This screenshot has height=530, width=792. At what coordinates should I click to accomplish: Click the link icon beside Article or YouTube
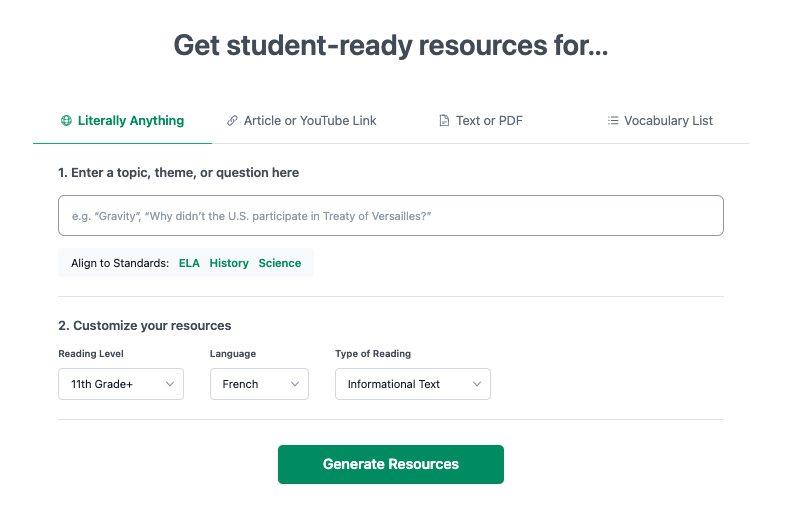coord(232,121)
